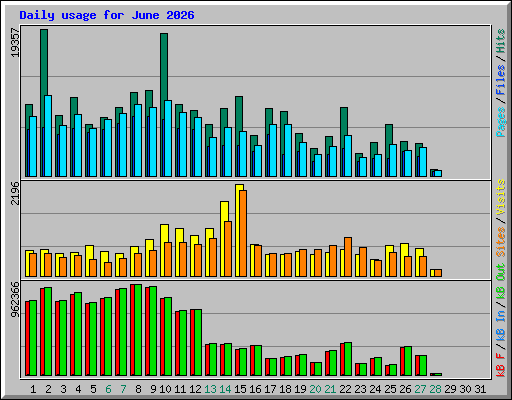Click the 962366 axis value
Viewport: 512px width, 400px height.
point(15,300)
